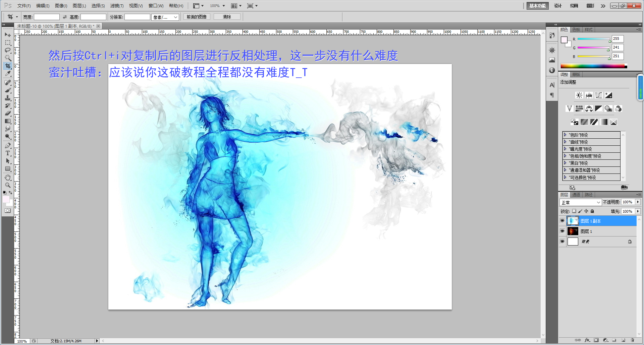
Task: Add an Exposure adjustment
Action: [608, 95]
